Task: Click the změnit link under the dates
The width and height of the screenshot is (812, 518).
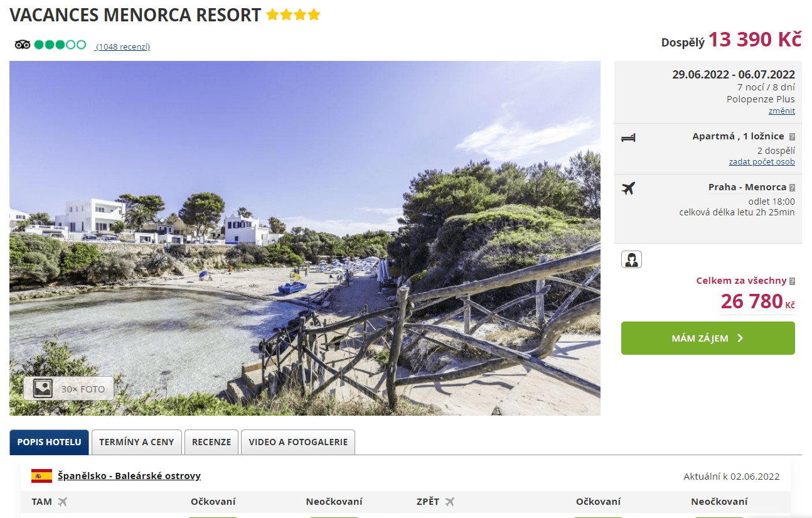Action: 781,111
